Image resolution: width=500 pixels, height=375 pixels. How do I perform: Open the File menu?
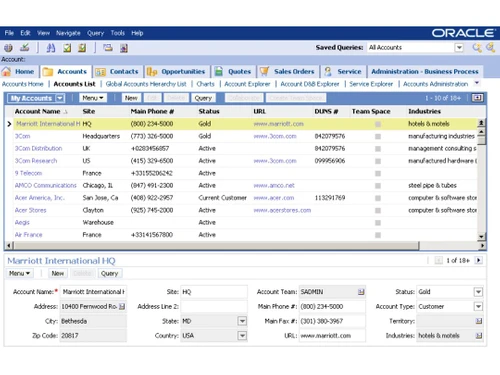point(9,33)
